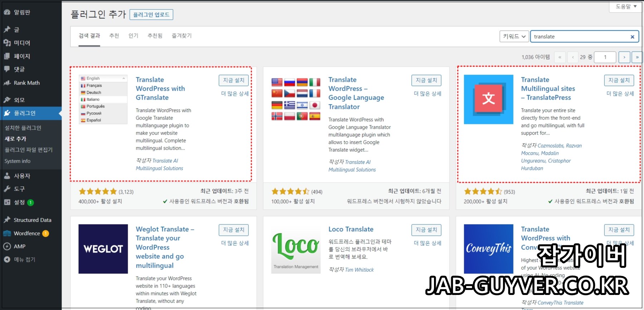Open 설치한 플러그인 submenu item
The image size is (644, 310).
pos(23,128)
